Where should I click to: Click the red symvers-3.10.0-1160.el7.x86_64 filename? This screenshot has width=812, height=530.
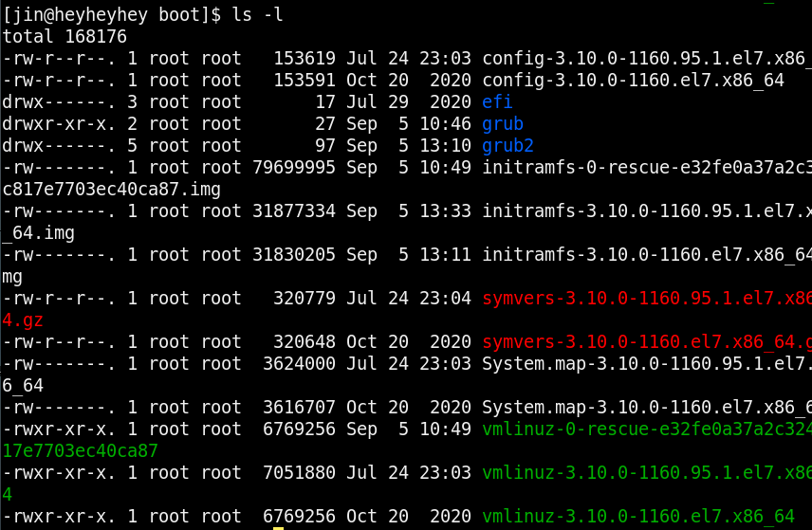click(647, 341)
